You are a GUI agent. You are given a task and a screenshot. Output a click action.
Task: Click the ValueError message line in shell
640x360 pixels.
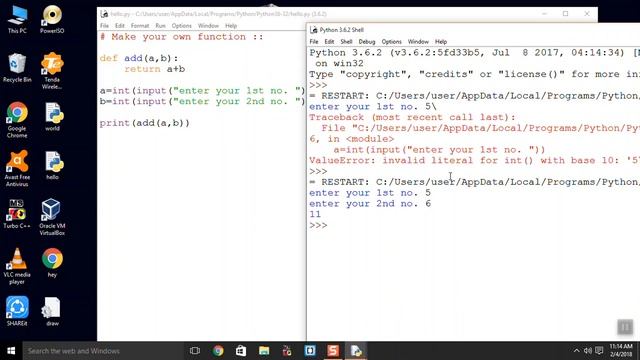click(x=474, y=160)
